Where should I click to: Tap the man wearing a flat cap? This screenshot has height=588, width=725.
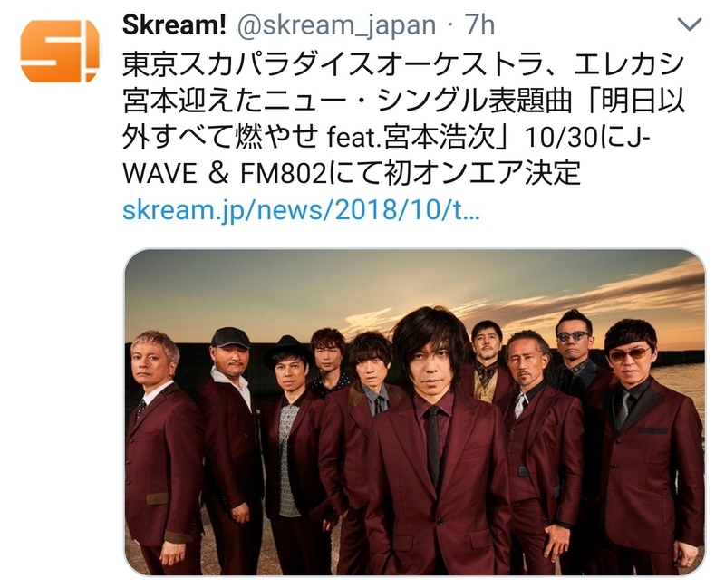[x=230, y=450]
